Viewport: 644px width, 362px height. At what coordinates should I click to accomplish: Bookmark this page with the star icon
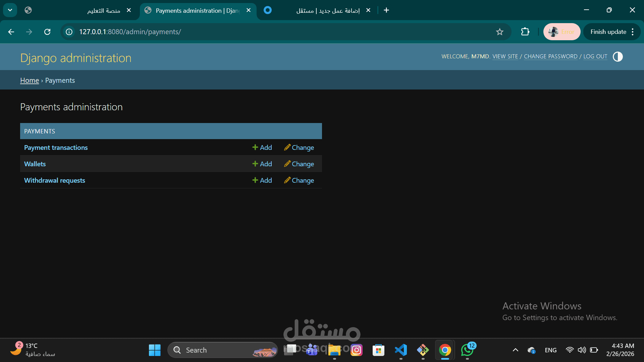tap(499, 32)
